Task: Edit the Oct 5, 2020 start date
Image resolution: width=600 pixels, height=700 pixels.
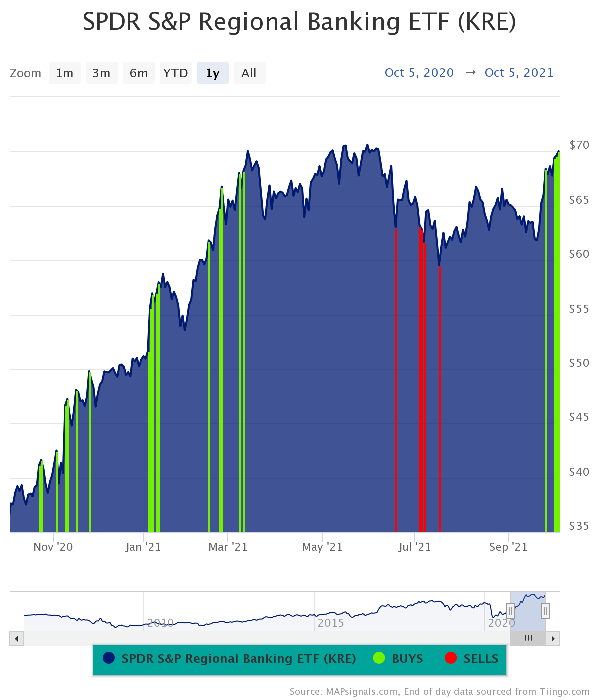Action: pos(419,73)
